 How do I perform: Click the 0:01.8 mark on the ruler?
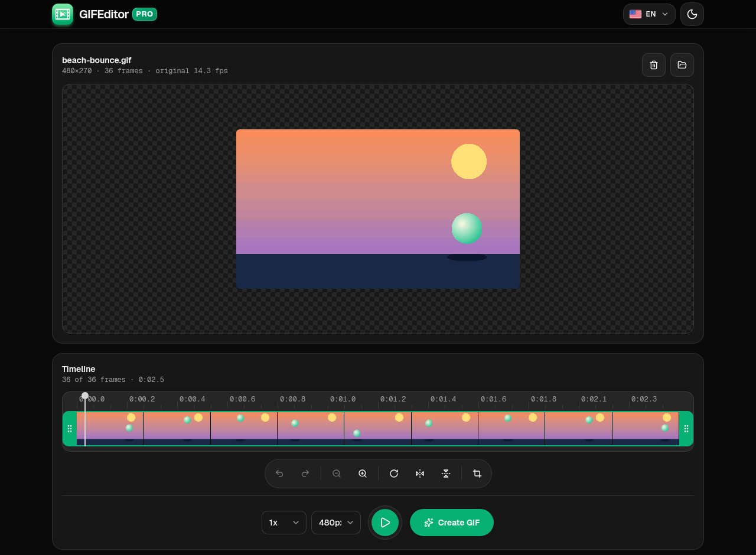pos(544,399)
